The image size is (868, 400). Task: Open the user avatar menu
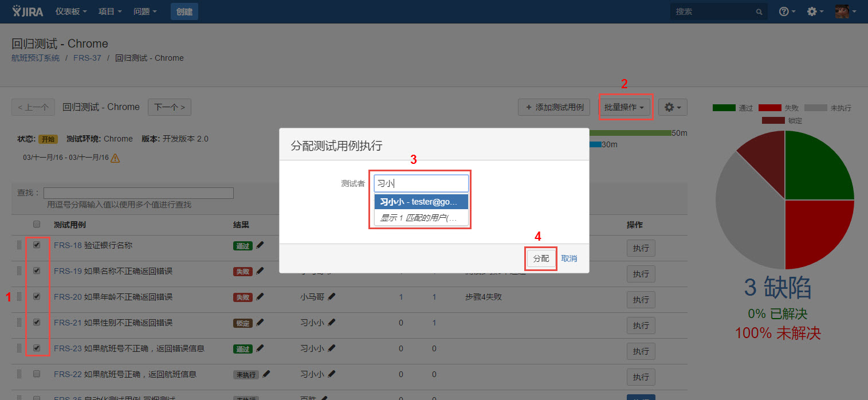tap(845, 11)
